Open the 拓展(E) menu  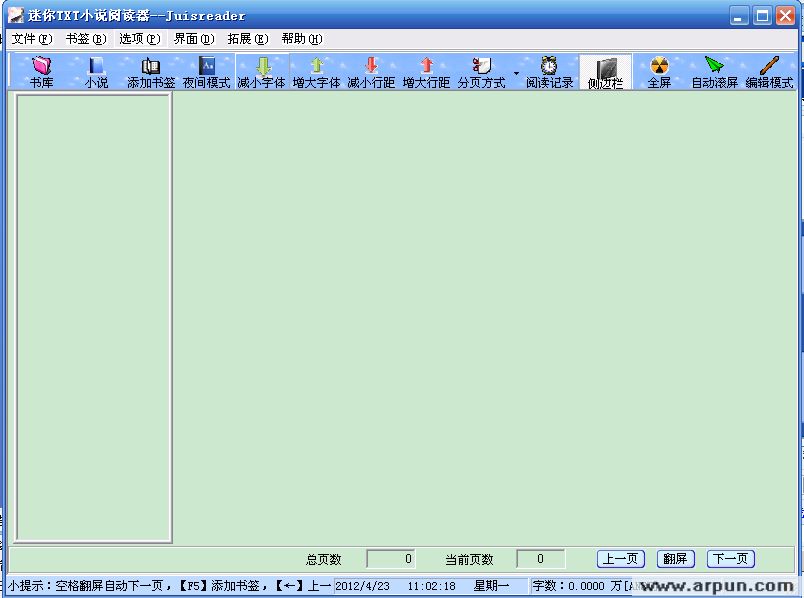tap(248, 39)
